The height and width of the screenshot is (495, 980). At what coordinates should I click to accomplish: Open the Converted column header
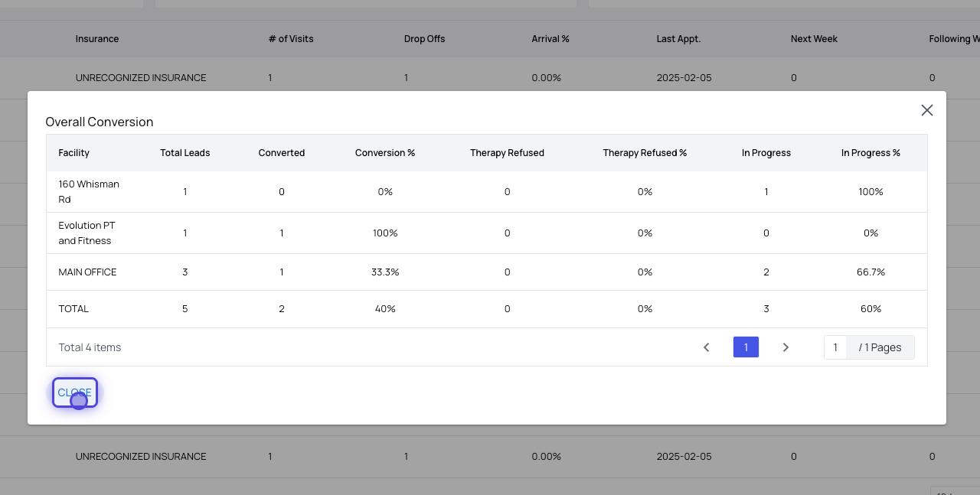(281, 153)
